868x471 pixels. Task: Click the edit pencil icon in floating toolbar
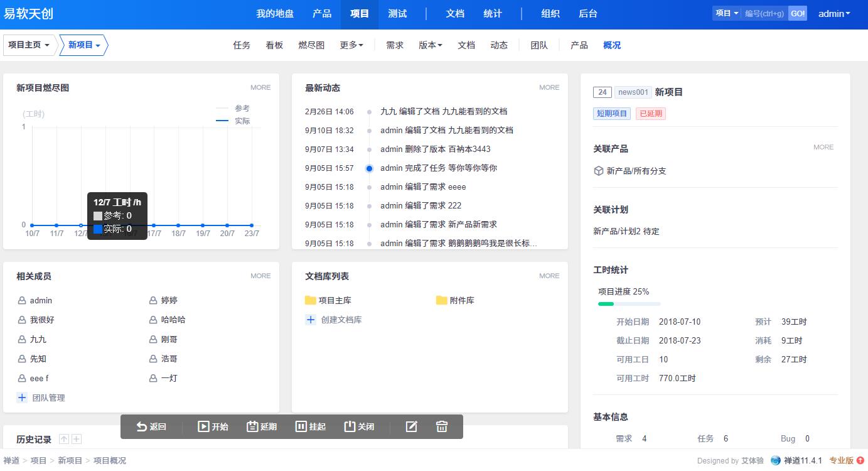pyautogui.click(x=411, y=427)
